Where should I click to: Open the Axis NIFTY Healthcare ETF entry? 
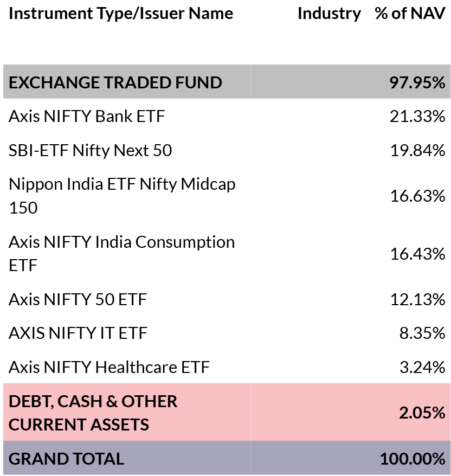pyautogui.click(x=109, y=367)
